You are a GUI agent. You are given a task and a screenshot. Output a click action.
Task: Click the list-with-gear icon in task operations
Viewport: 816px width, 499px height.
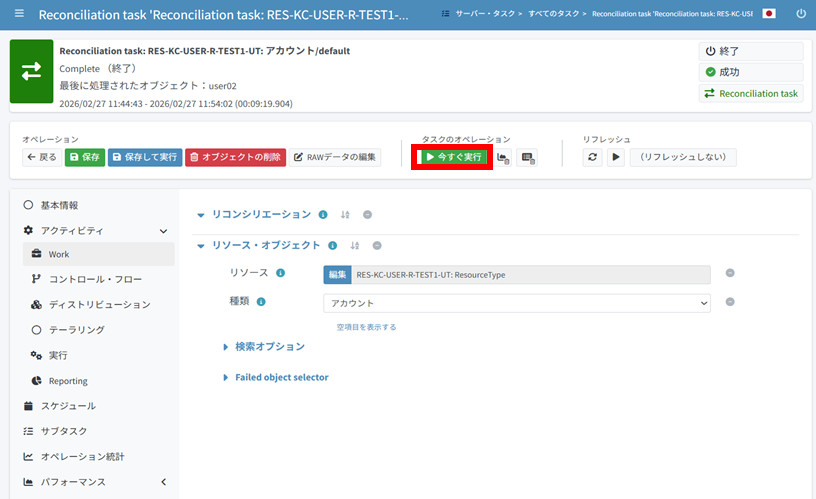(527, 158)
